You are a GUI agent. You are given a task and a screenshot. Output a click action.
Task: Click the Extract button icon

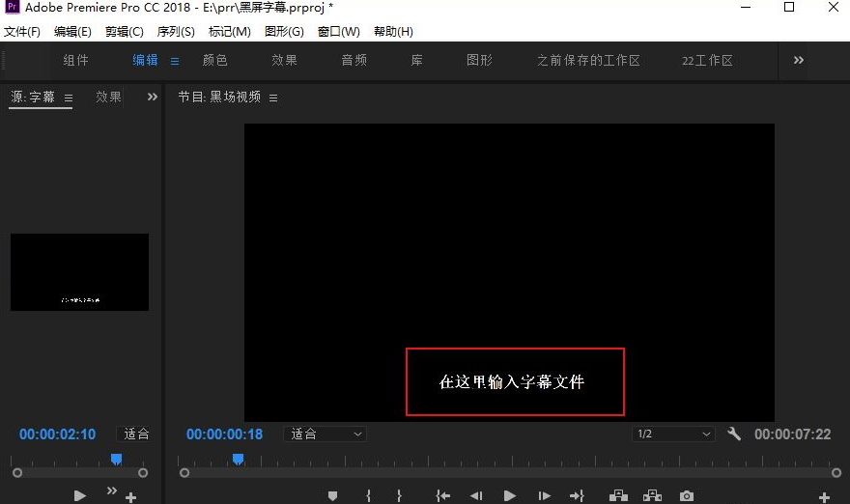(652, 495)
